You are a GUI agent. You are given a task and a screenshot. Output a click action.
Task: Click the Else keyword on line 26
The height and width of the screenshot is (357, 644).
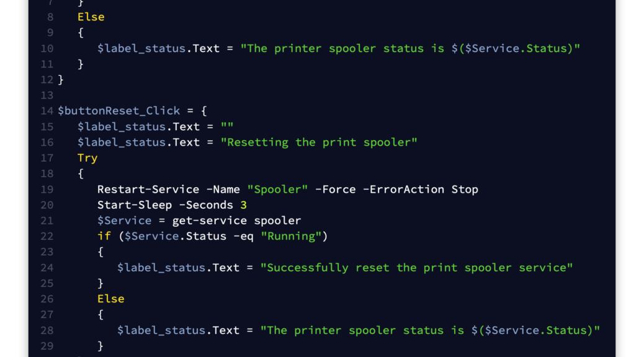111,299
